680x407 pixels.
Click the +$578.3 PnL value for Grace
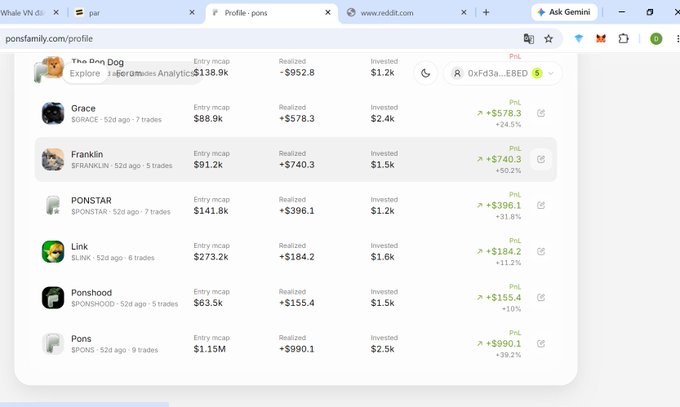(503, 113)
